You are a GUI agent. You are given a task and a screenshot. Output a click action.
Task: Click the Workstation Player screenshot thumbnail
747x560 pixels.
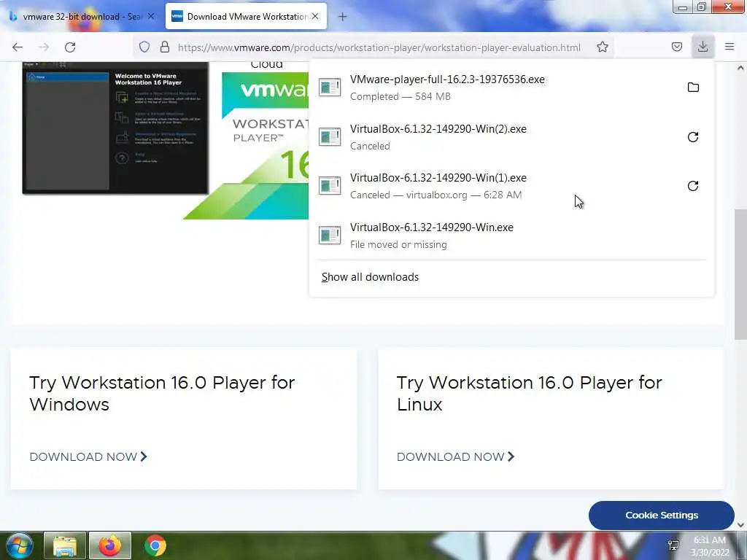(115, 128)
